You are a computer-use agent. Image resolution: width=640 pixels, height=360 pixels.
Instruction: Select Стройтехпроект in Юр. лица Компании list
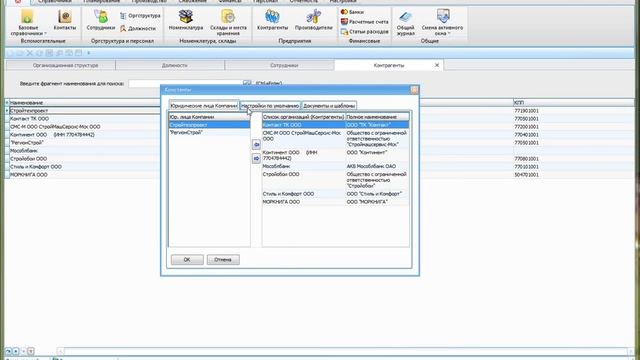[209, 125]
